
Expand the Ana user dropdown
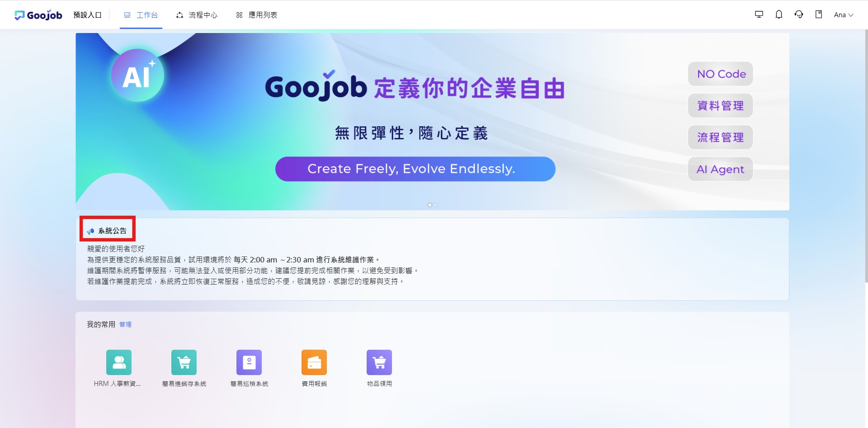pyautogui.click(x=844, y=15)
